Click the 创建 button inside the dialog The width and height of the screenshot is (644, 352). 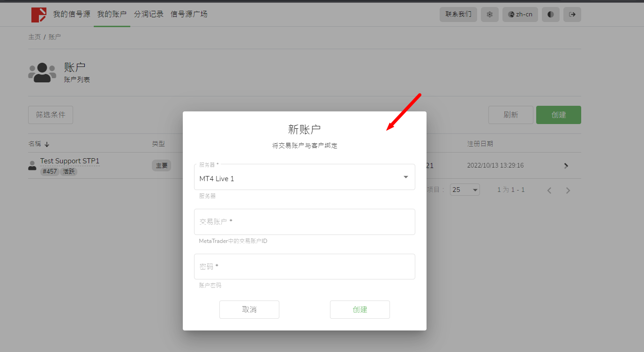[360, 309]
